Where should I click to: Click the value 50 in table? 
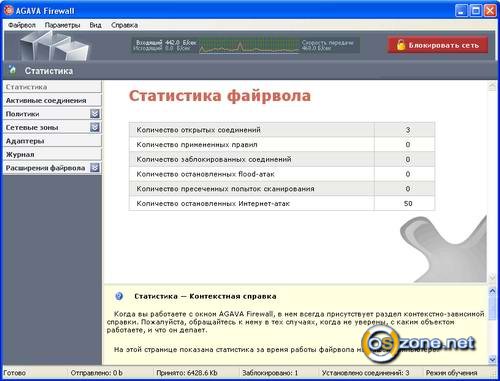tap(408, 203)
